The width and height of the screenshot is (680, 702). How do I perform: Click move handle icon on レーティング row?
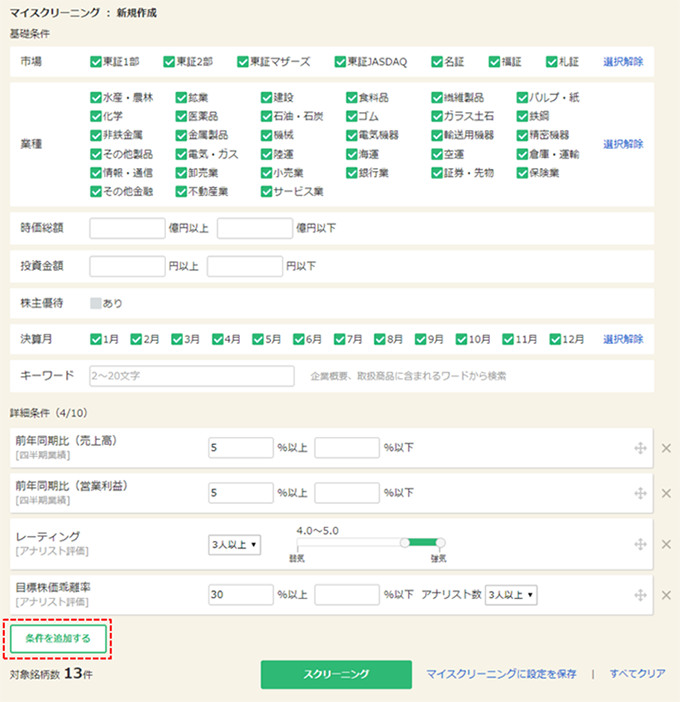[640, 543]
